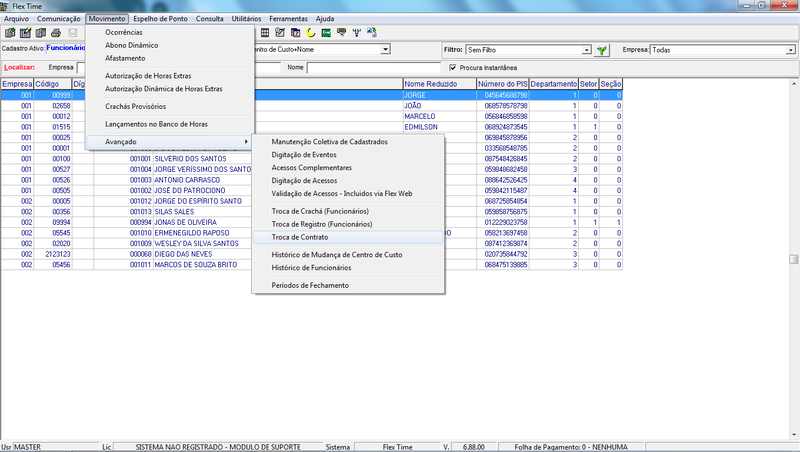This screenshot has width=800, height=452.
Task: Open the Espelho de Ponto menu
Action: click(160, 19)
